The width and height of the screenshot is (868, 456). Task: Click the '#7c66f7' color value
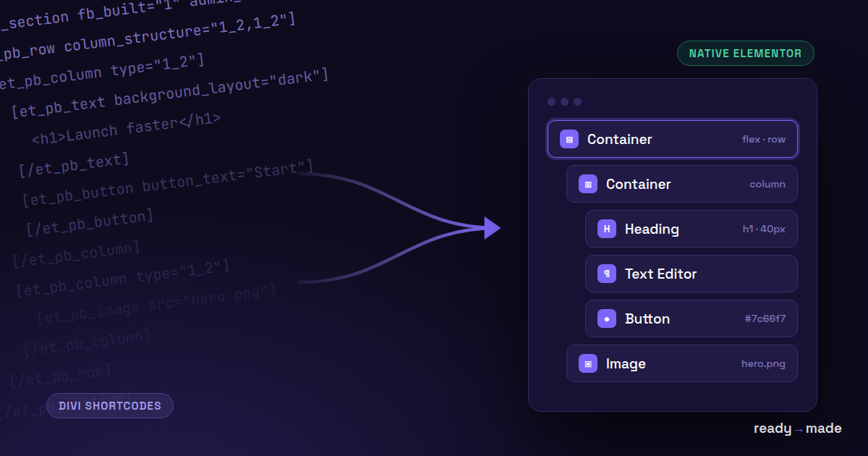[765, 318]
